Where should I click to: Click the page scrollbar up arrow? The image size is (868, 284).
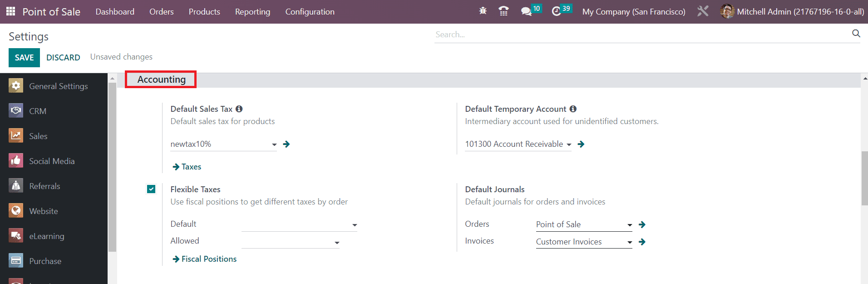(x=864, y=78)
